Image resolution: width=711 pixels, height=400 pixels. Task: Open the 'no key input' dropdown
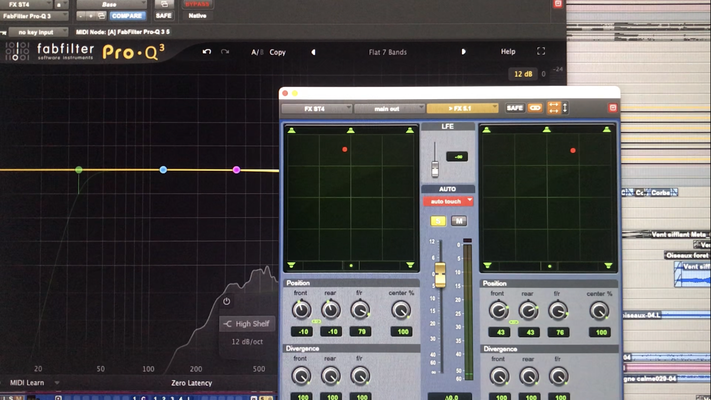(x=38, y=32)
